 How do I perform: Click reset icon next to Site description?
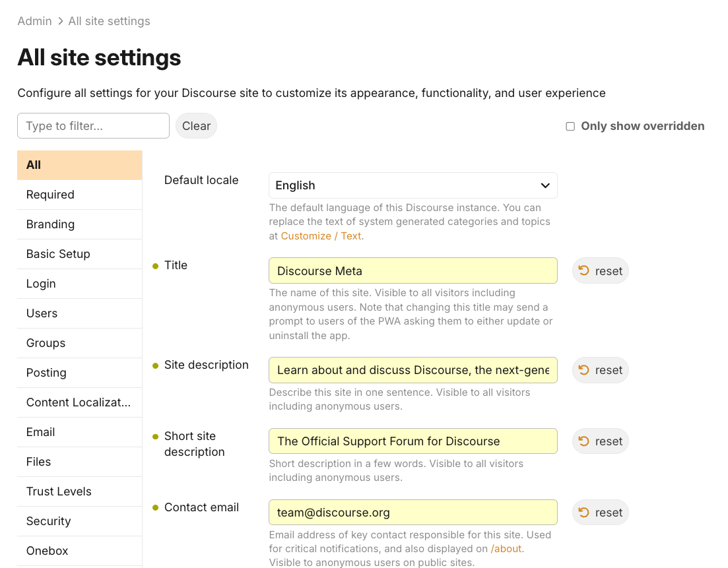584,370
